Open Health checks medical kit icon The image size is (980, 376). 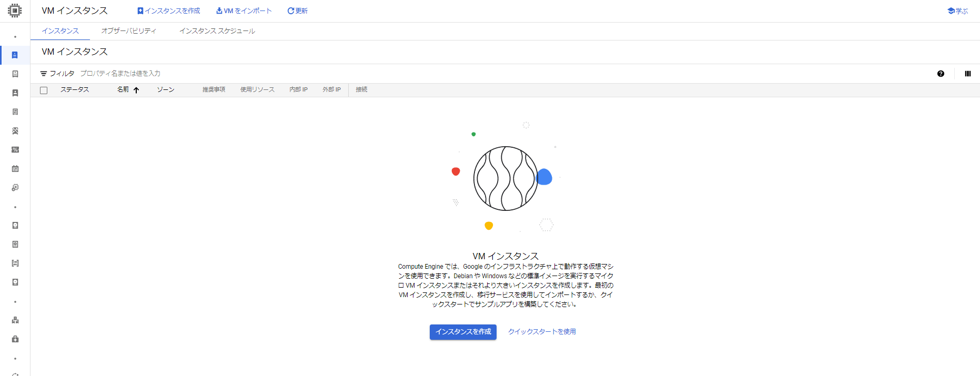tap(15, 339)
